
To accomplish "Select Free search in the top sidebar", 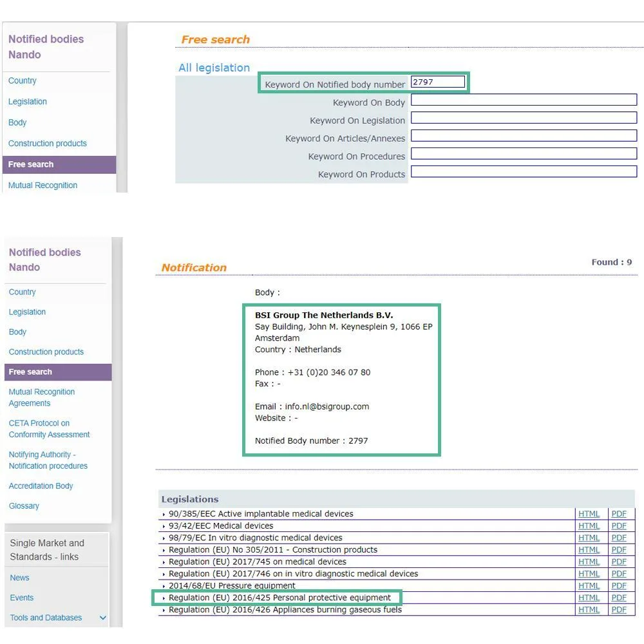I will pos(59,164).
